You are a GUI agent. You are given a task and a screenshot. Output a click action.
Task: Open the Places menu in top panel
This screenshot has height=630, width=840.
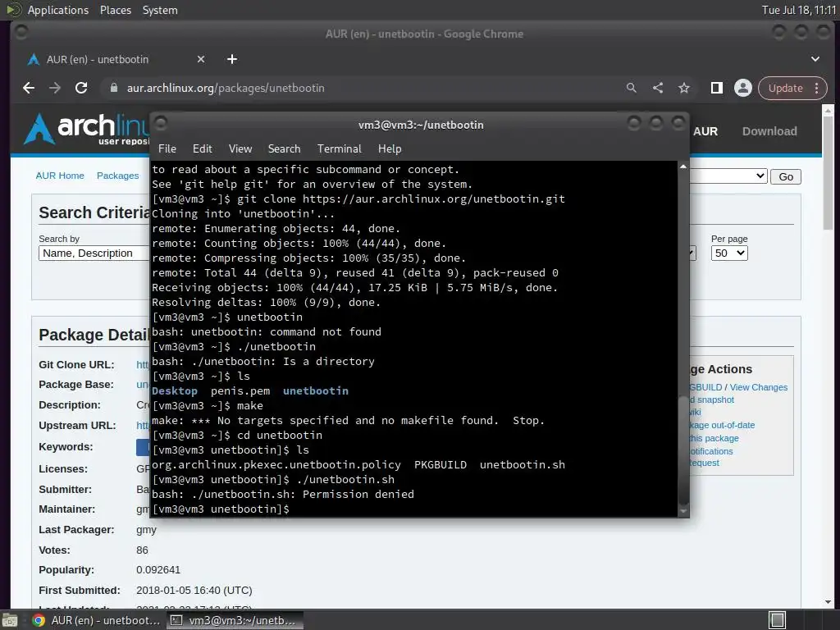[x=115, y=10]
